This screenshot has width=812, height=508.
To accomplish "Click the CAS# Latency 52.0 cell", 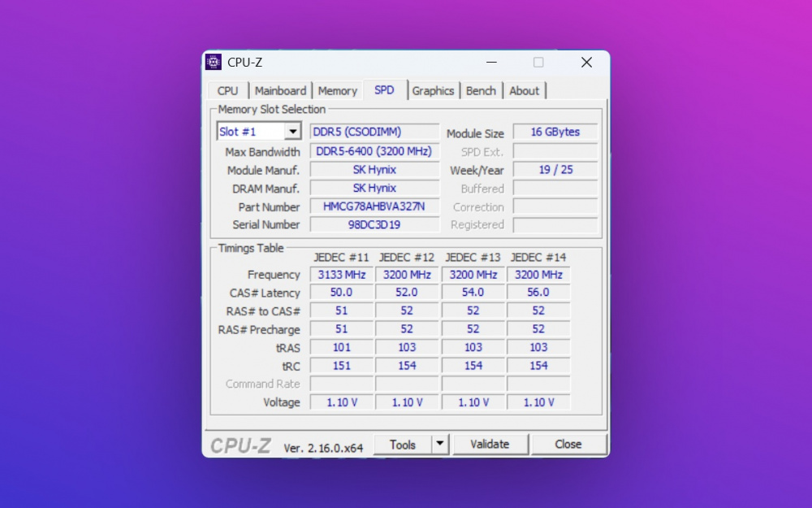I will pyautogui.click(x=407, y=293).
